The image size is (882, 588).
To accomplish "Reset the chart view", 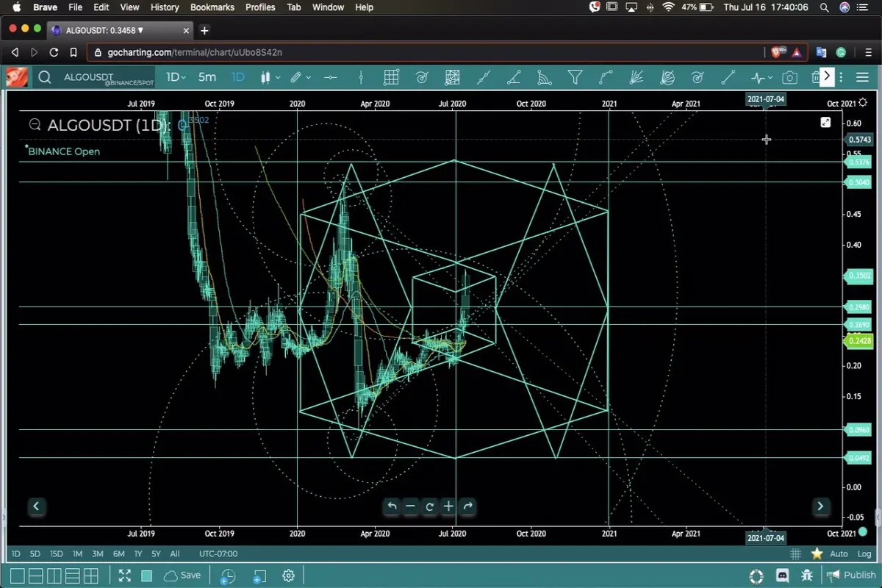I will (x=429, y=506).
